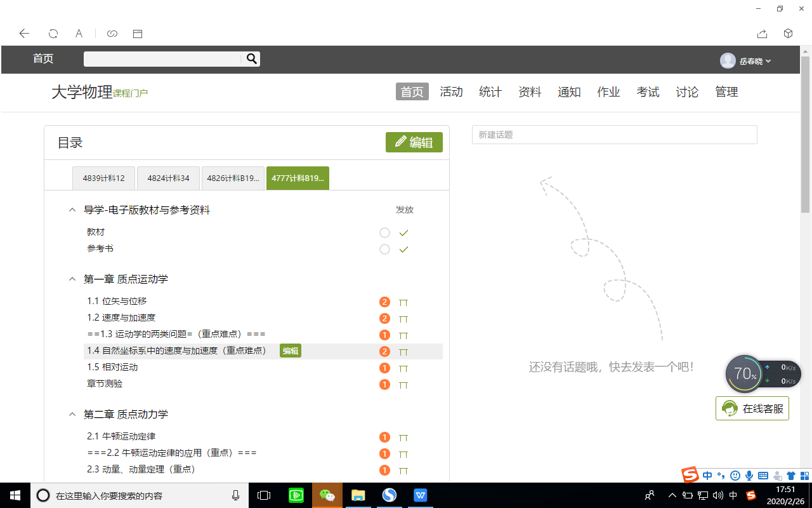The width and height of the screenshot is (812, 508).
Task: Select the circle toggle next to 教材
Action: 384,233
